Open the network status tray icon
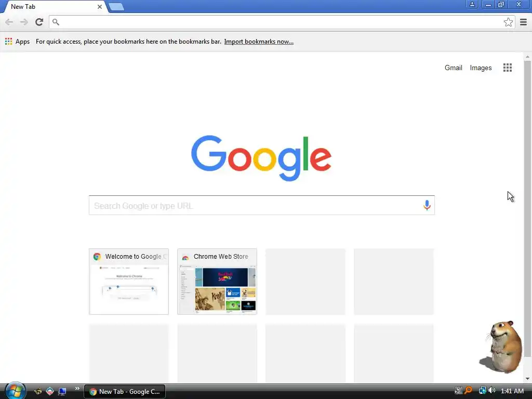Viewport: 532px width, 399px height. (x=482, y=391)
